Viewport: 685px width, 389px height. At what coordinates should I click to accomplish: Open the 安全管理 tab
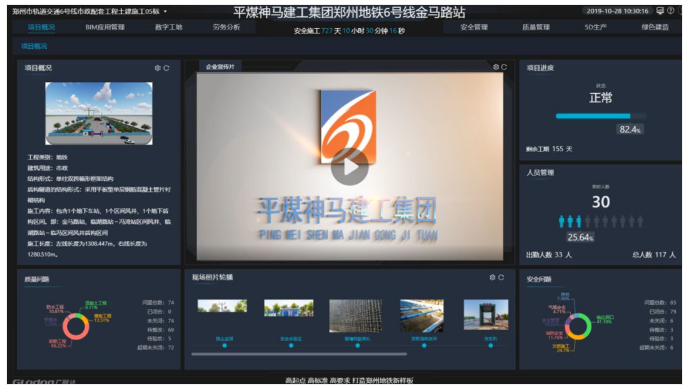474,27
